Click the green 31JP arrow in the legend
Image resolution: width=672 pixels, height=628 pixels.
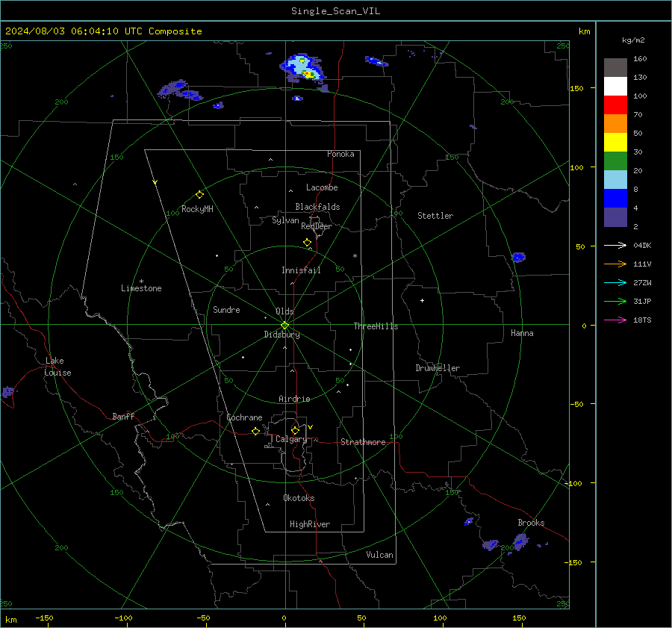point(615,302)
